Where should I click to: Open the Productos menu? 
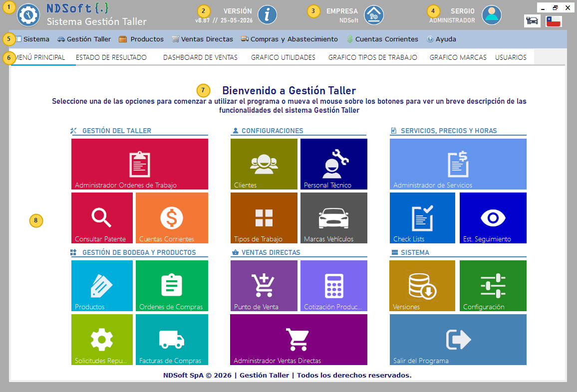point(141,39)
